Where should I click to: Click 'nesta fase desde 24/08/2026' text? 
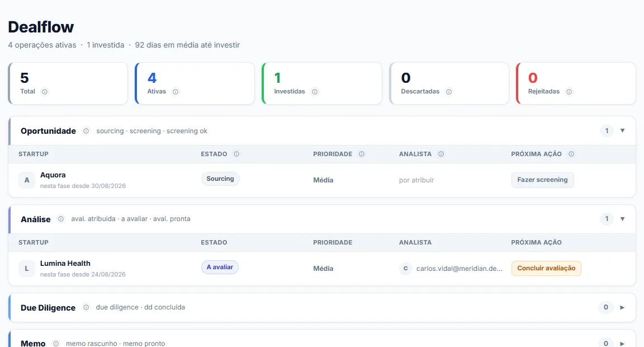83,274
